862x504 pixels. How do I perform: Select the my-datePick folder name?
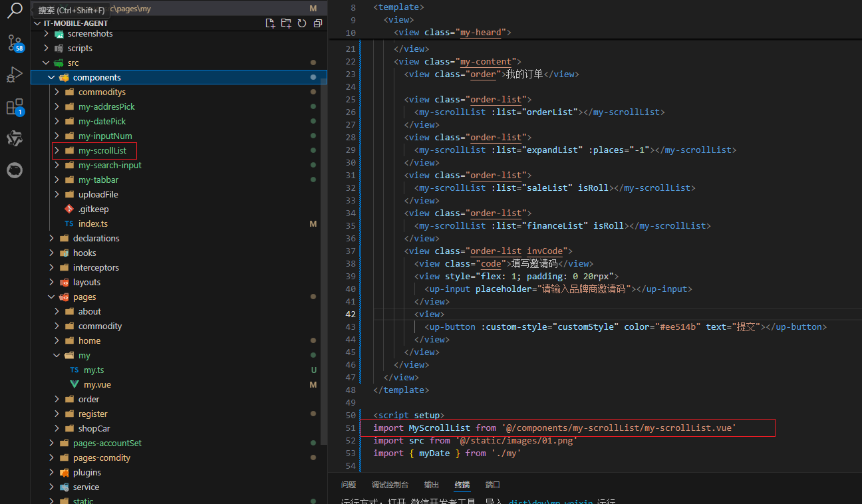[x=102, y=122]
